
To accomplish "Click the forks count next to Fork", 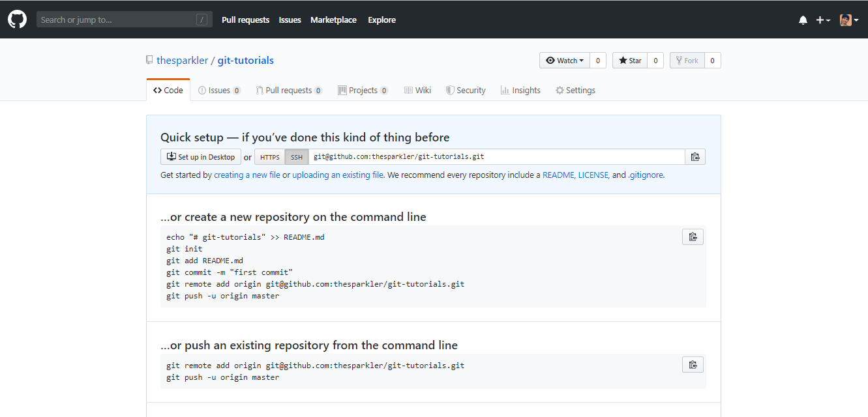I will [x=713, y=61].
